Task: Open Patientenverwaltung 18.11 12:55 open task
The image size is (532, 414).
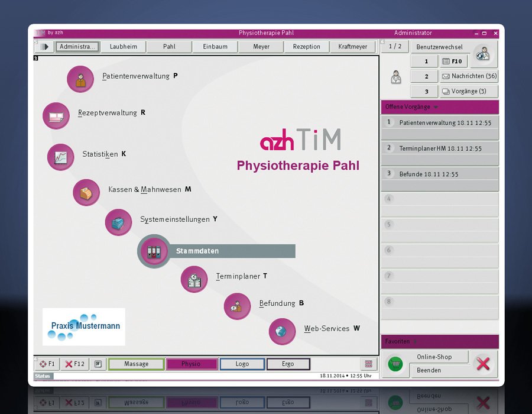Action: pyautogui.click(x=440, y=128)
